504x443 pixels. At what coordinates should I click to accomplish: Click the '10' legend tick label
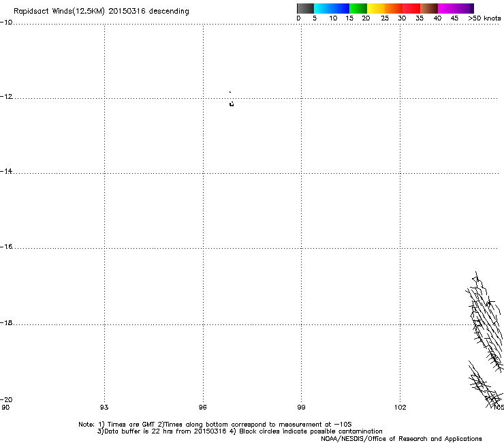point(333,18)
